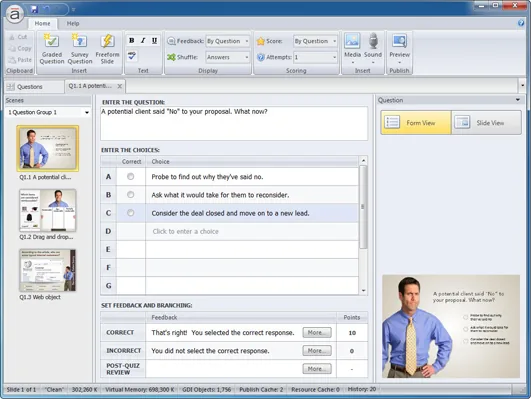
Task: Click the Questions tab grid icon
Action: coord(10,87)
